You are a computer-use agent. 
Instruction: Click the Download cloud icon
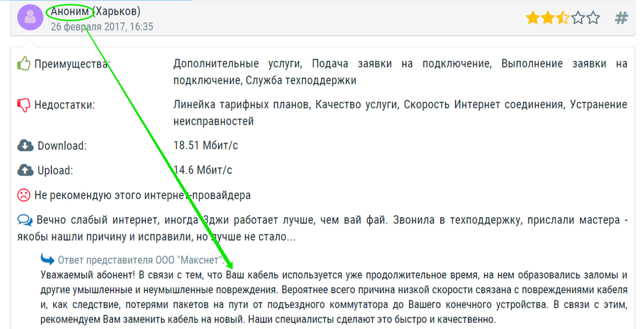(x=25, y=145)
